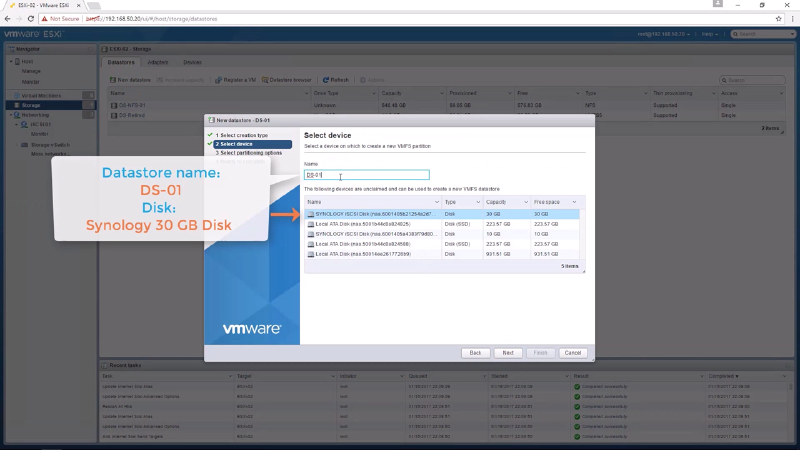Viewport: 800px width, 450px height.
Task: Open the Help dropdown menu
Action: [710, 34]
